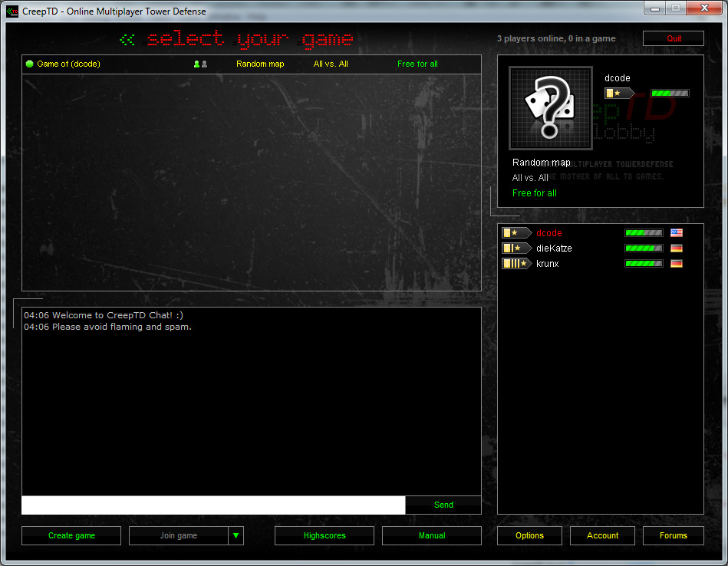
Task: Click 'Free for all' in game info panel
Action: 535,193
